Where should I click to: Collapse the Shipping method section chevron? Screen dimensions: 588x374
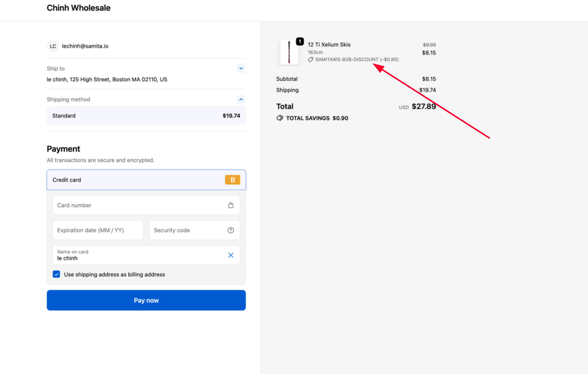(241, 99)
